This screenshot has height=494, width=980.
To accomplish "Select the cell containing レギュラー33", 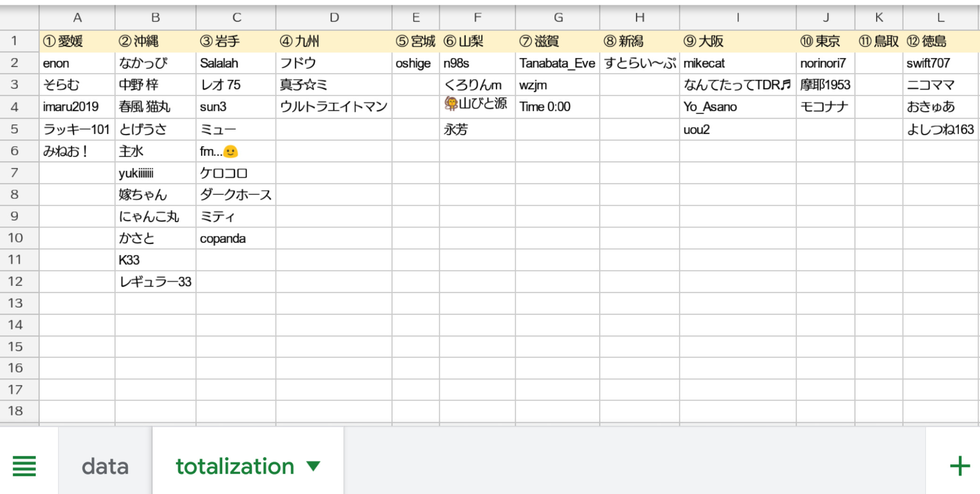I will 155,282.
